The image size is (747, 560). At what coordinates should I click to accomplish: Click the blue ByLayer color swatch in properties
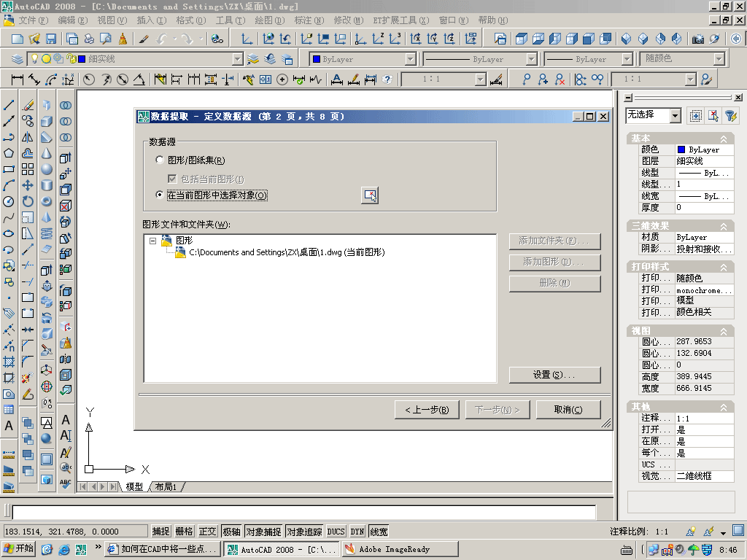pyautogui.click(x=681, y=149)
